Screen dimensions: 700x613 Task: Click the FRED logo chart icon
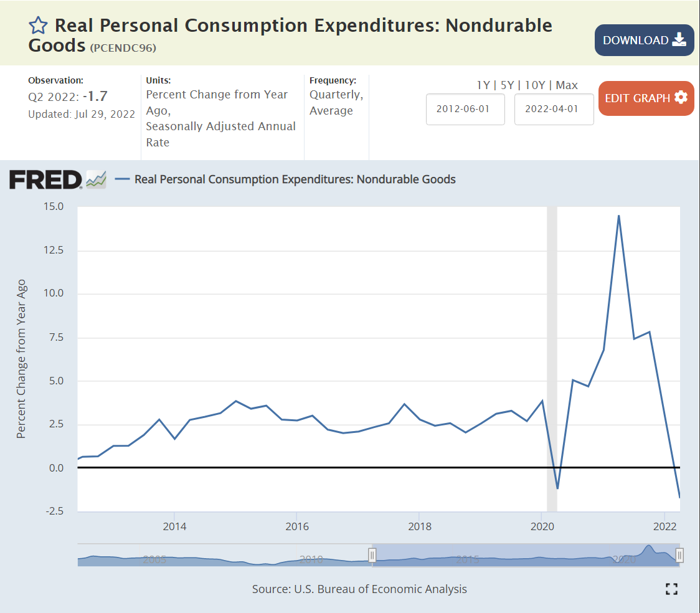tap(96, 179)
